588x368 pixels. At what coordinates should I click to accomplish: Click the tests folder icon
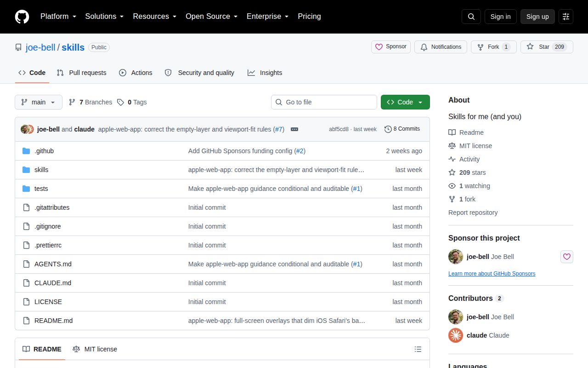(26, 189)
